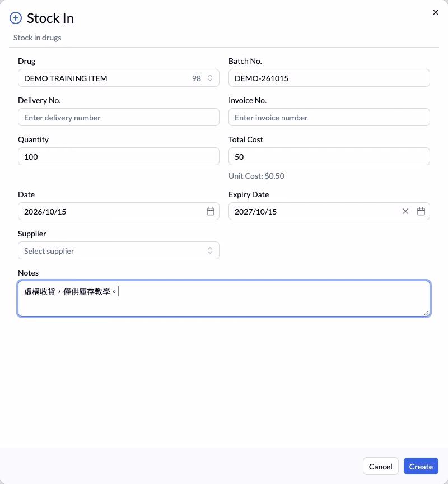The image size is (448, 484).
Task: Click the Stock In heading text
Action: click(x=50, y=18)
